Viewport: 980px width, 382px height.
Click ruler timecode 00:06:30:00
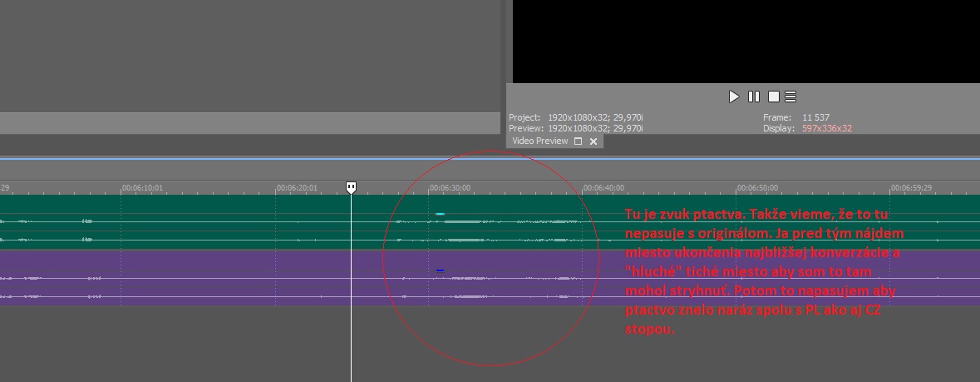(x=450, y=188)
